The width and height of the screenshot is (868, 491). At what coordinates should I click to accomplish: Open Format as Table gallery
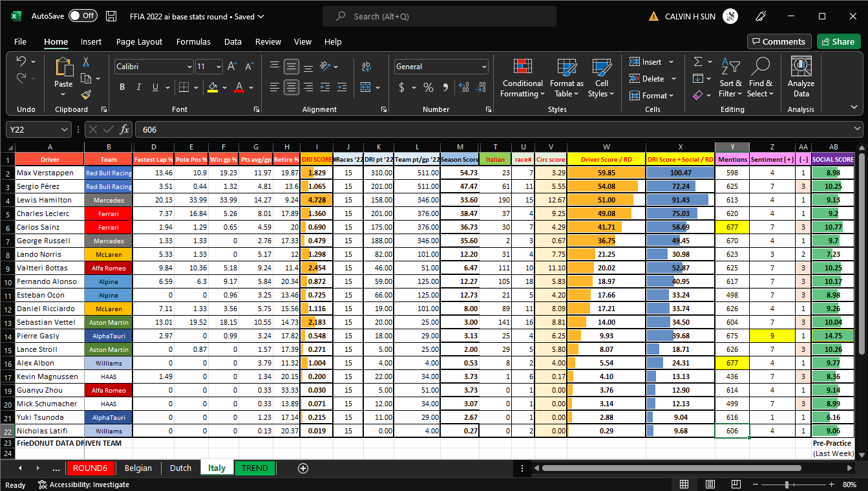pyautogui.click(x=567, y=78)
